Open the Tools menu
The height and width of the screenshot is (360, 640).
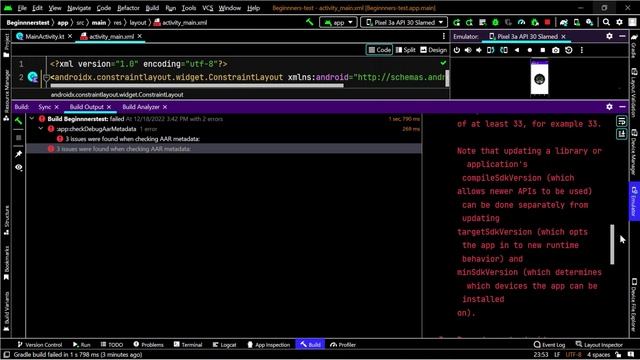189,8
